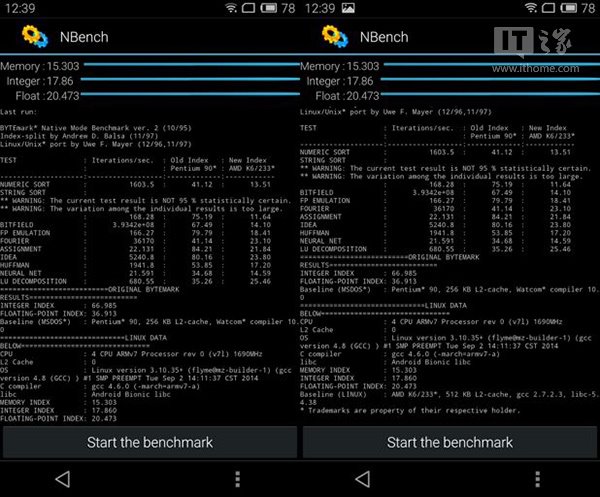
Task: Tap the NBench gear icon on left screen
Action: (x=35, y=36)
